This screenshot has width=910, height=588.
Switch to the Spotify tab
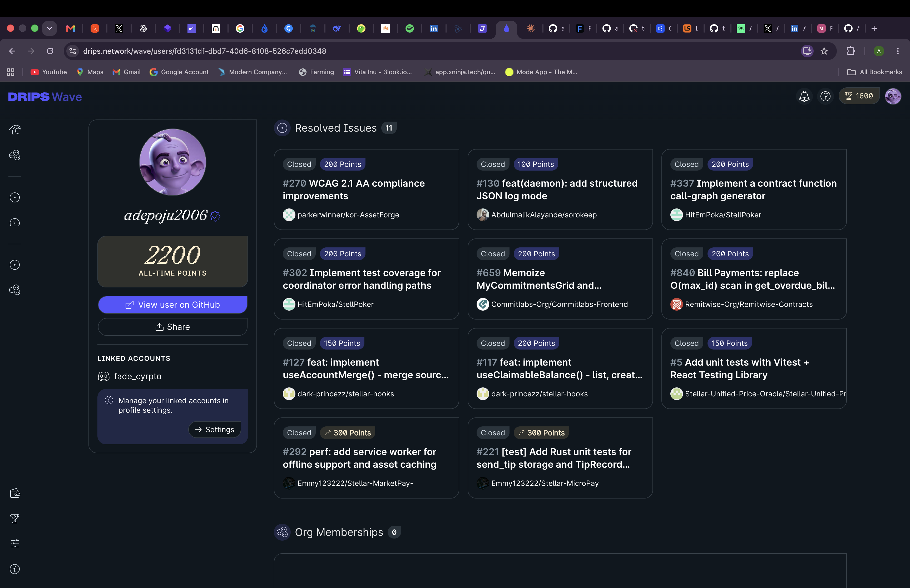tap(410, 28)
